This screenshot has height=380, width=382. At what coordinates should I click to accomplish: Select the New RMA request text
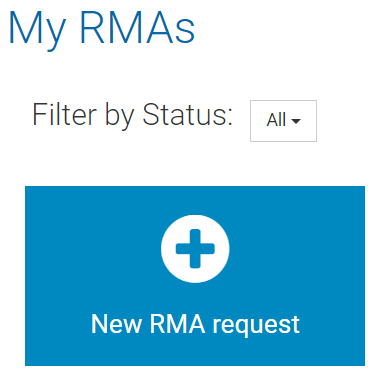(195, 324)
